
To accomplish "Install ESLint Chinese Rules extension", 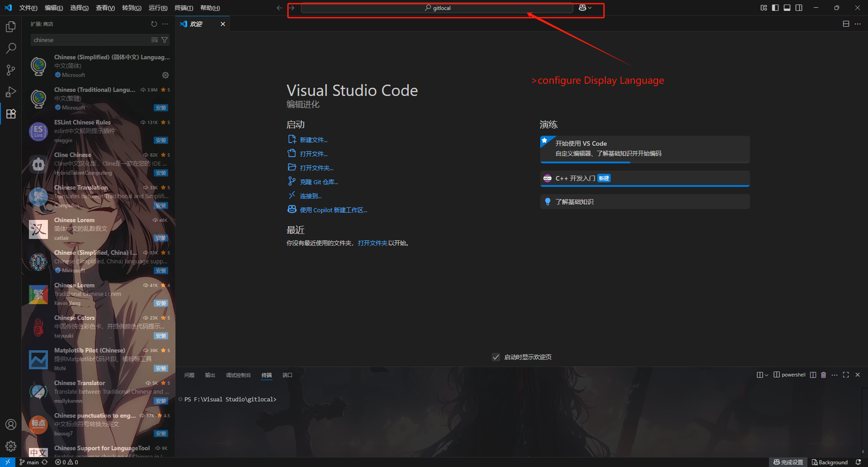I will [161, 140].
